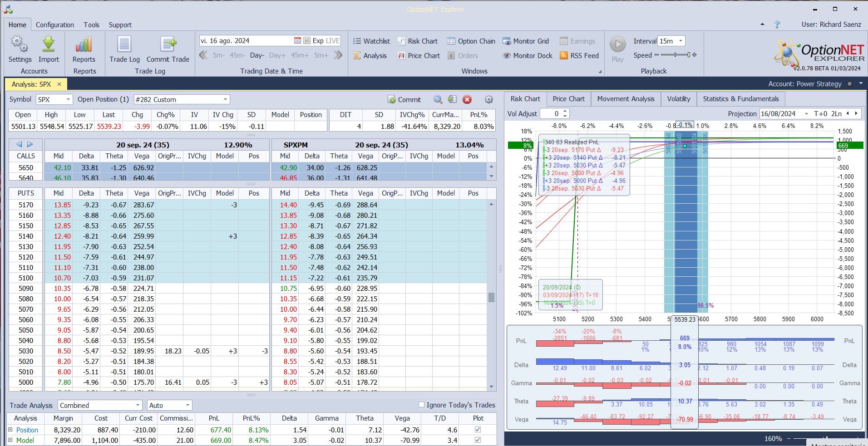Switch to the Movement Analysis tab
Screen dimensions: 868x446
(x=626, y=99)
